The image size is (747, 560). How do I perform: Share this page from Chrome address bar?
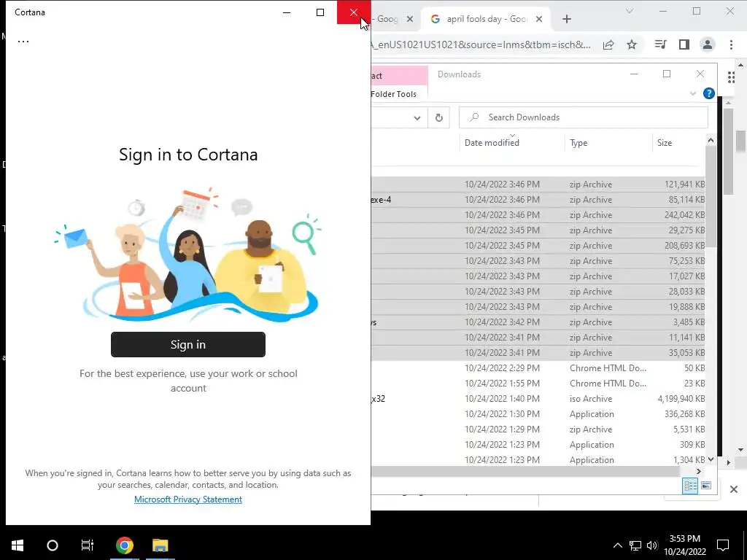[x=608, y=44]
